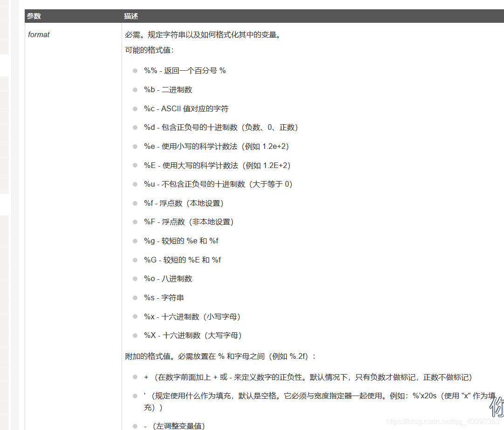Click the bullet marker beside %d entry

(x=135, y=127)
